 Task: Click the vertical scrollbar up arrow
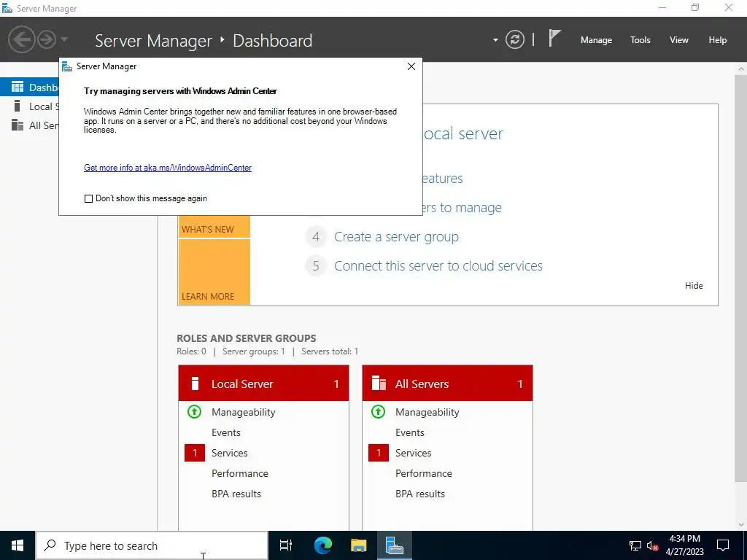click(x=741, y=69)
